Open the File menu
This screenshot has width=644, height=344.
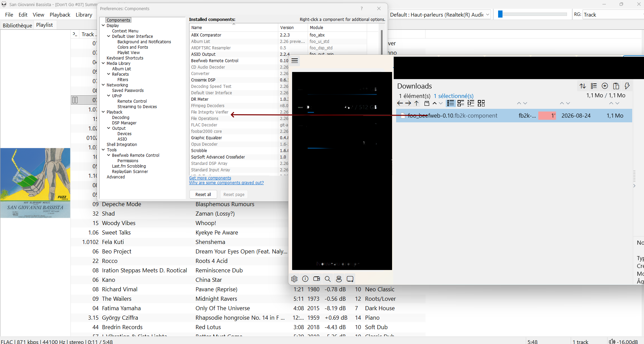click(9, 15)
